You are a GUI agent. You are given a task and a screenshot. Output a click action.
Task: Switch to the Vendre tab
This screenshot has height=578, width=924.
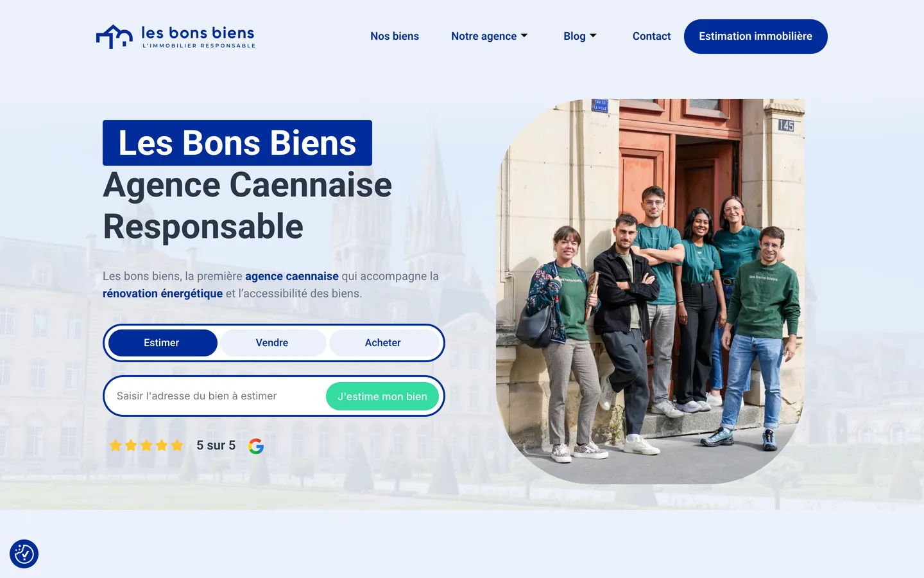[x=272, y=343]
